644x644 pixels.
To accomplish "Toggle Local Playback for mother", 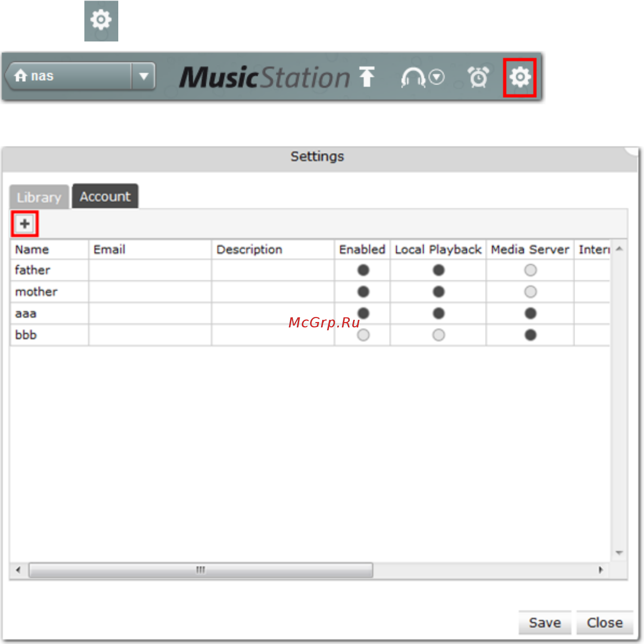I will tap(438, 292).
